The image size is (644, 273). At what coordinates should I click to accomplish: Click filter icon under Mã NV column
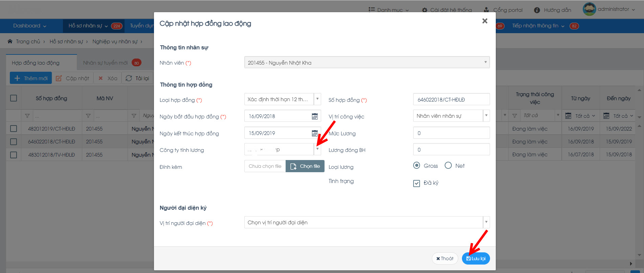pyautogui.click(x=88, y=116)
